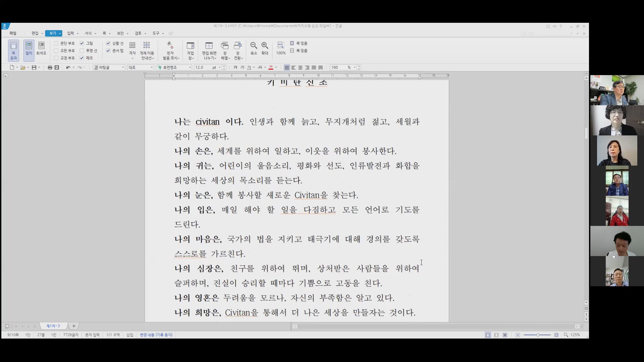This screenshot has height=362, width=644.
Task: Open 창 배열 window arrangement
Action: pyautogui.click(x=225, y=51)
